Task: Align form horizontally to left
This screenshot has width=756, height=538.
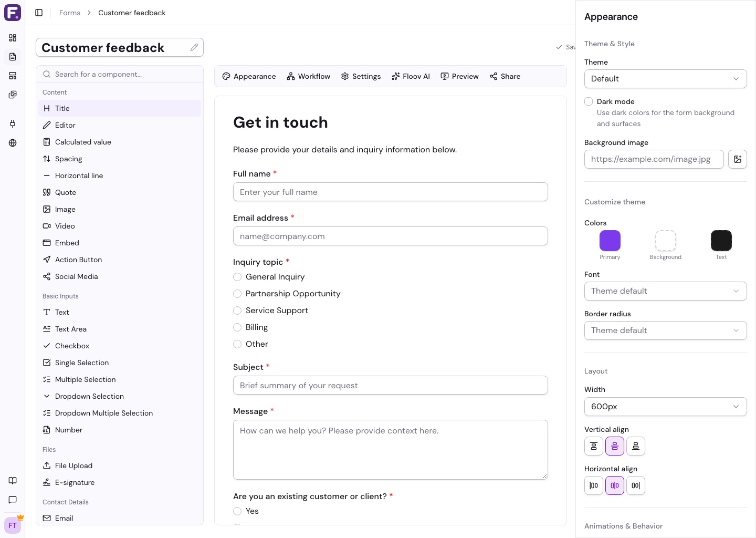Action: (x=594, y=485)
